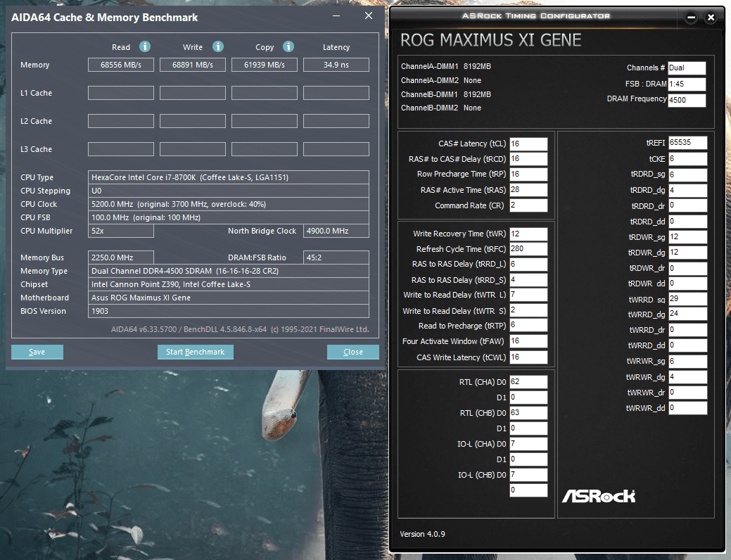Click the RTL (CHA) D0 field 62

(x=528, y=382)
